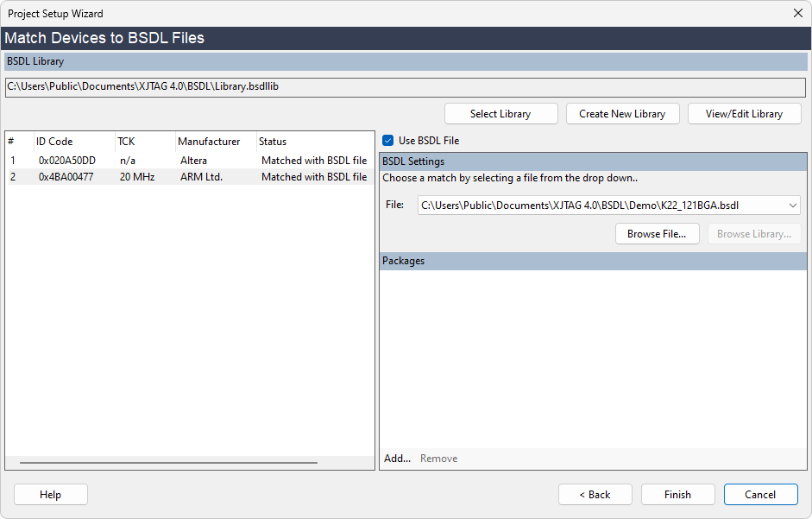Close the Project Setup Wizard window

[x=796, y=13]
